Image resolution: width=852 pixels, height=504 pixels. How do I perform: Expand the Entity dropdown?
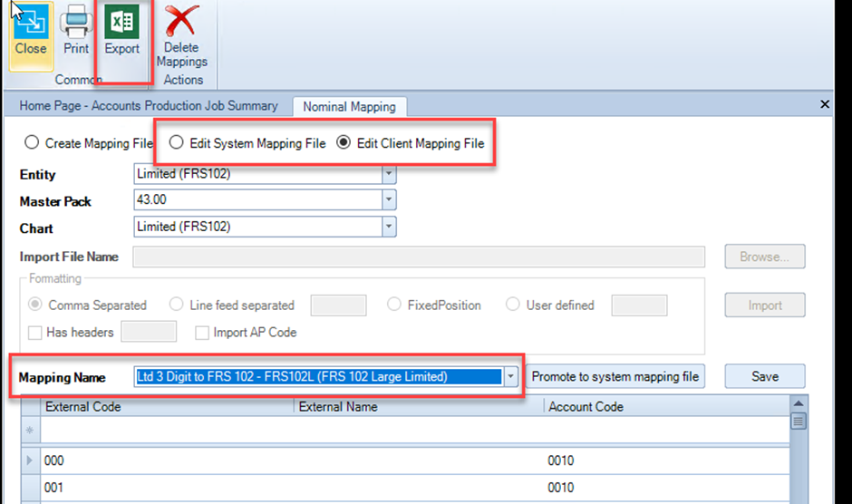click(x=389, y=174)
